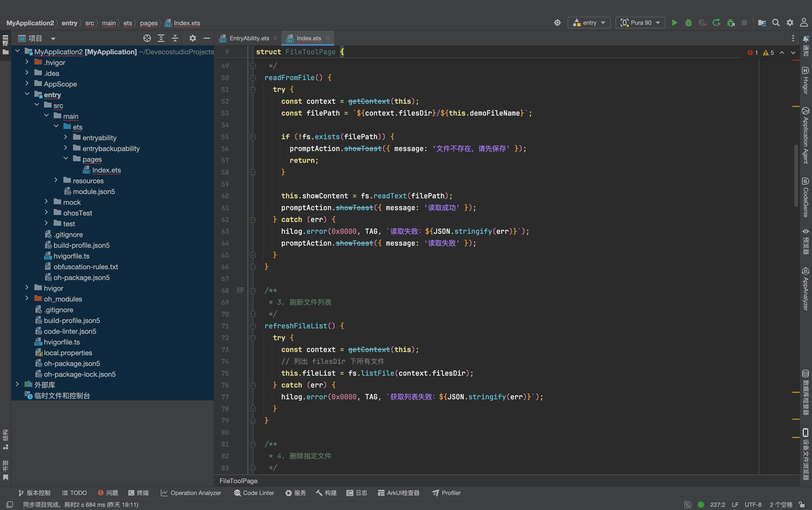Click the hot reload icon in the toolbar
812x510 pixels.
pyautogui.click(x=716, y=23)
